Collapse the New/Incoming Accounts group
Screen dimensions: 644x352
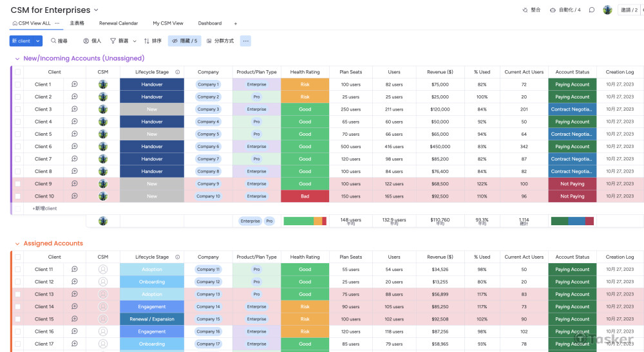point(17,59)
